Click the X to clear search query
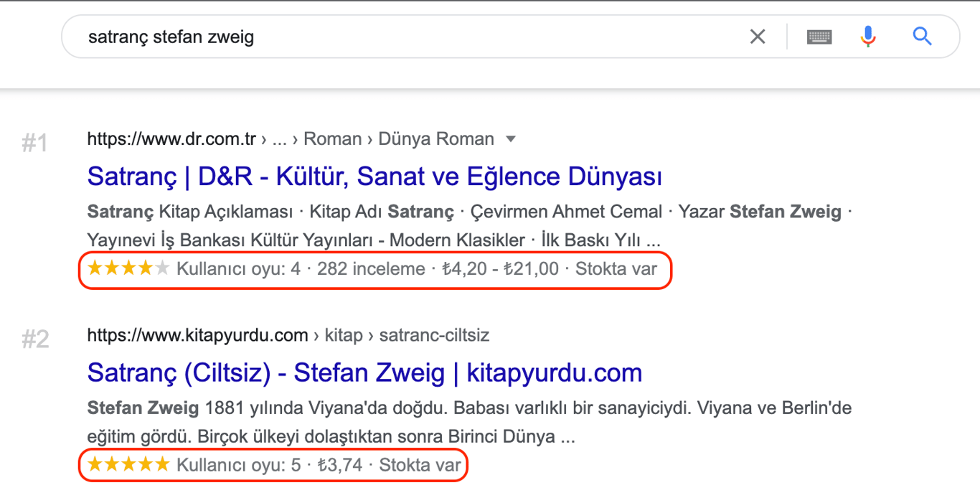 [757, 36]
